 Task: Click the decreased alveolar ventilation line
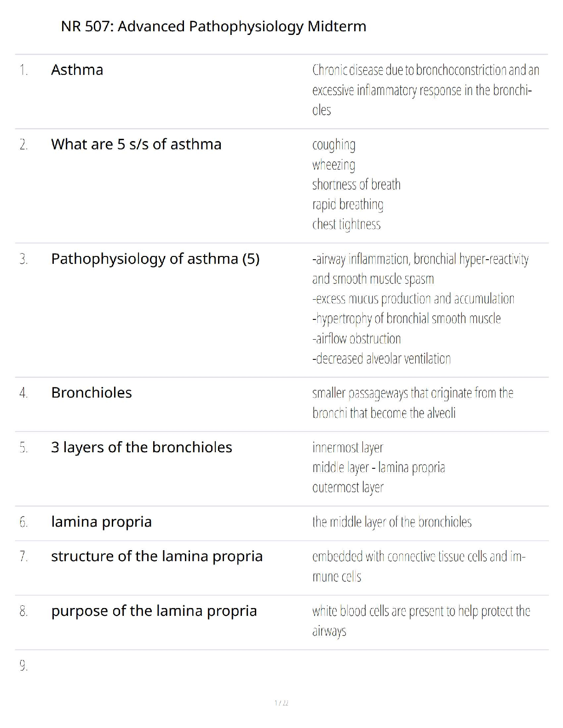381,358
